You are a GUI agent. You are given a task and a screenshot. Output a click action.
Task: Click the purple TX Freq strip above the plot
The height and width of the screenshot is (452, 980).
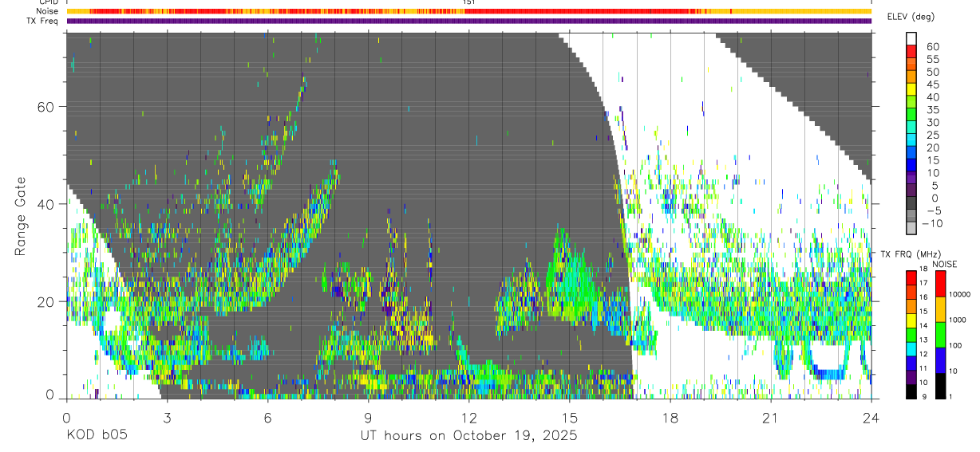tap(468, 21)
